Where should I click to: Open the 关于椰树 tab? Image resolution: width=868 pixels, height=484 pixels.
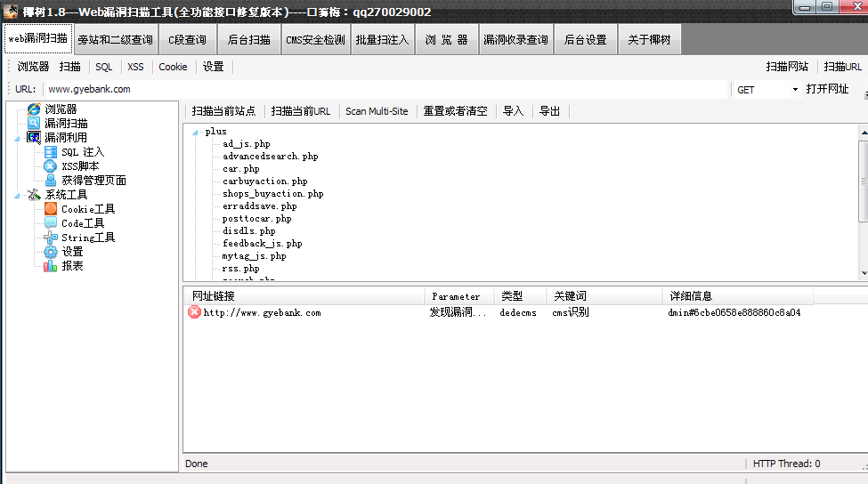click(649, 39)
